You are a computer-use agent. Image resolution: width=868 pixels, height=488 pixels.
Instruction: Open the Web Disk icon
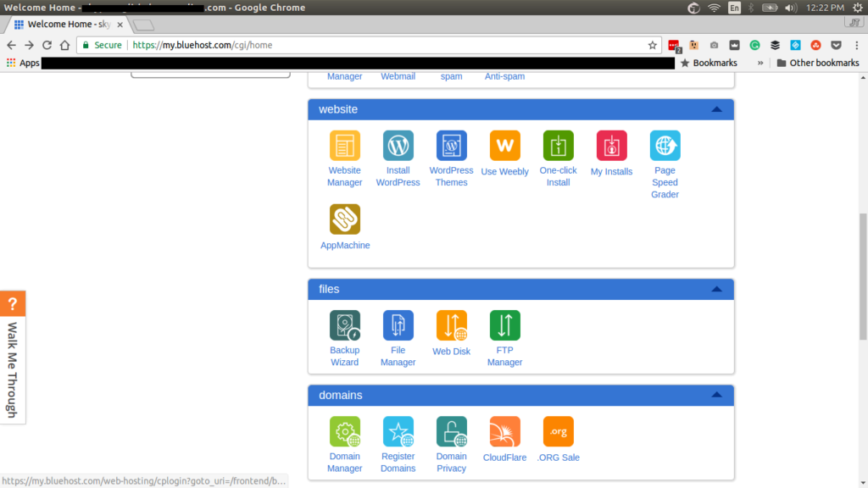coord(451,325)
